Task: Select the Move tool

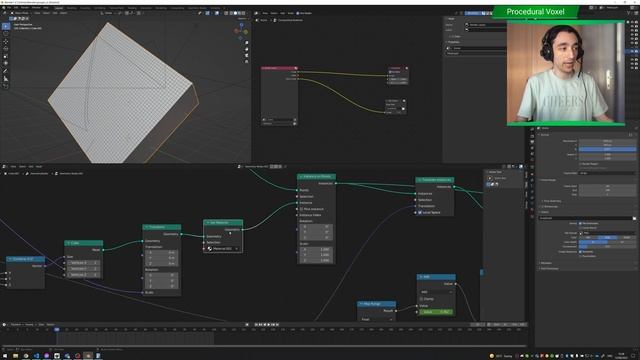Action: [x=6, y=42]
